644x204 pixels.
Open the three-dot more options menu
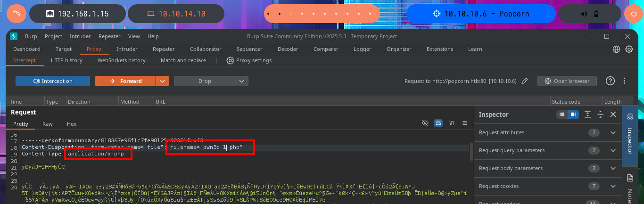click(625, 81)
